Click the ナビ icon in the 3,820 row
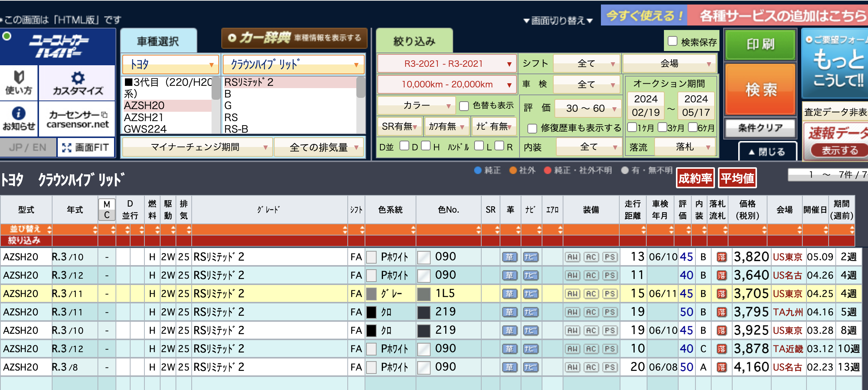The image size is (868, 390). click(x=530, y=257)
